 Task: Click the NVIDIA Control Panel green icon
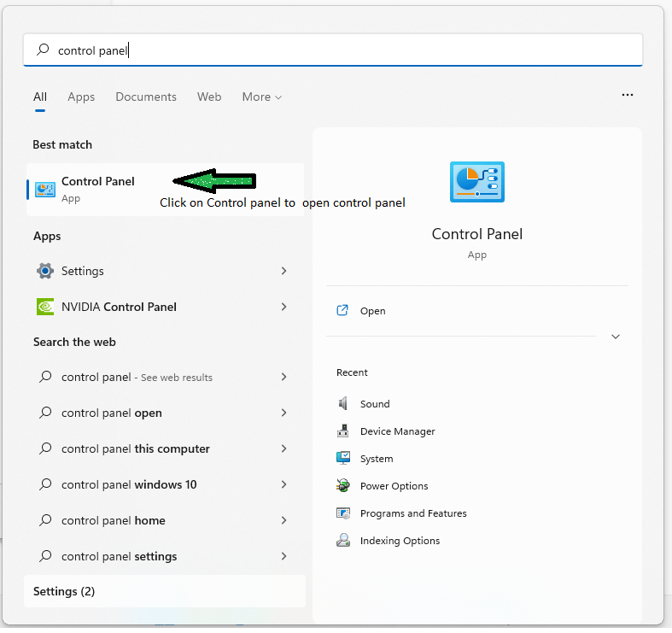click(x=45, y=307)
